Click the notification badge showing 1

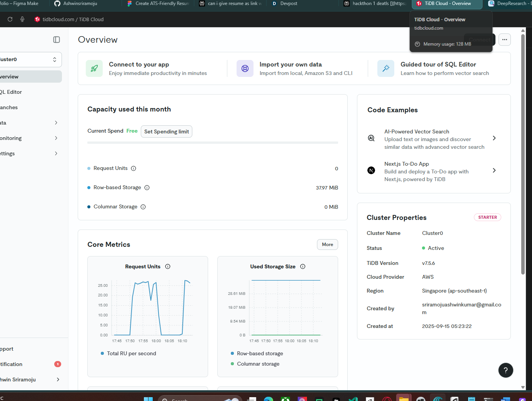pos(58,364)
